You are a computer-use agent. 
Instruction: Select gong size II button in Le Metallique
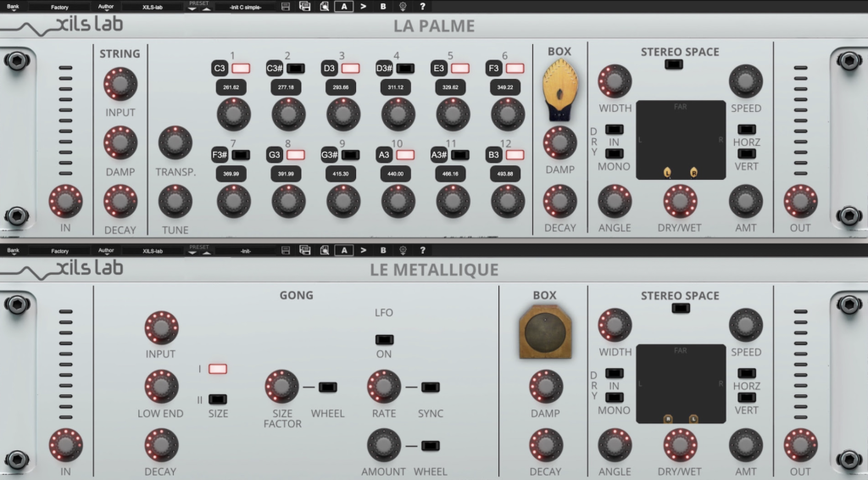pos(218,399)
